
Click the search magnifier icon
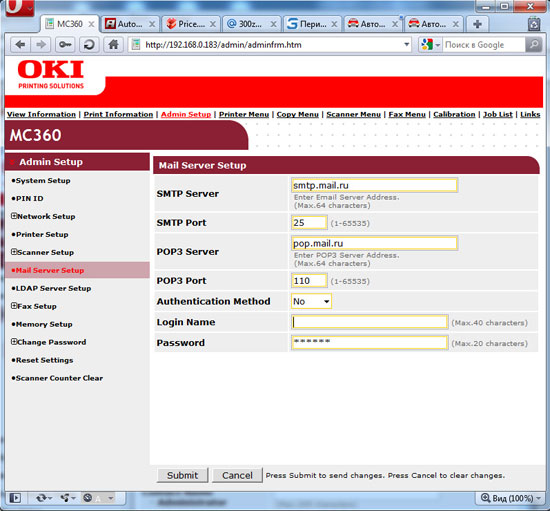[534, 45]
